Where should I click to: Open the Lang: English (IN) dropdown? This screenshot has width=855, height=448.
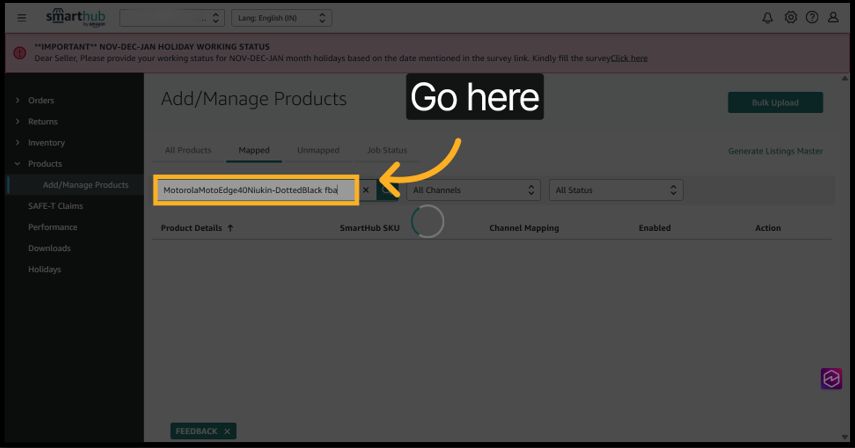pos(281,18)
